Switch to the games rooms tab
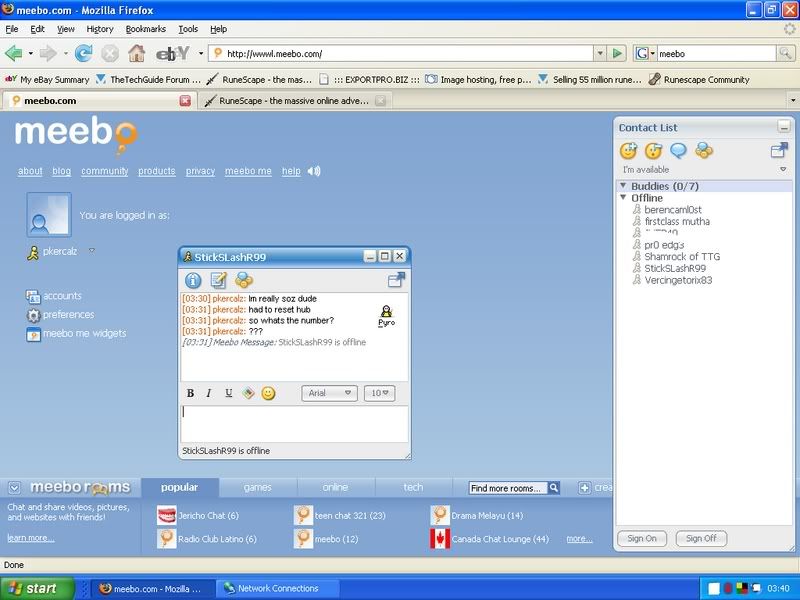Viewport: 800px width, 600px height. click(x=257, y=487)
